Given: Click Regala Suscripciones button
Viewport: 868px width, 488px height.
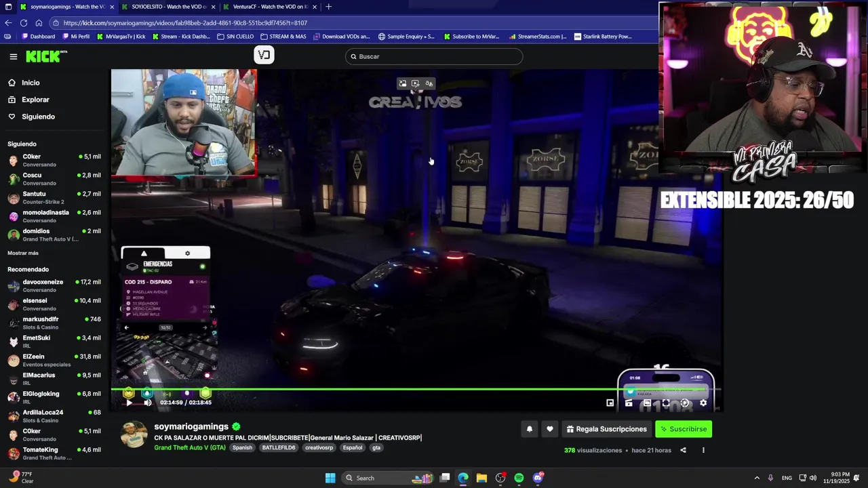Looking at the screenshot, I should point(606,429).
